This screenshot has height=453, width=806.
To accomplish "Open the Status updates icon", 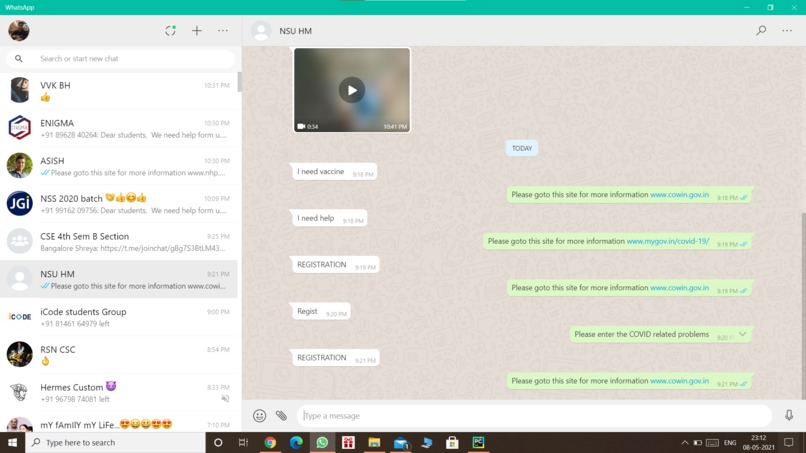I will point(170,31).
